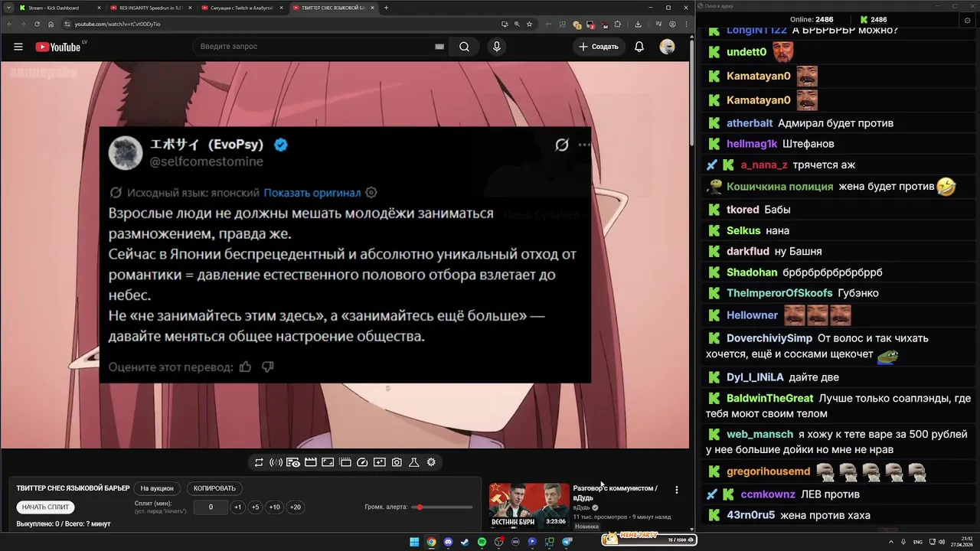980x551 pixels.
Task: Open Steam from the taskbar
Action: click(x=465, y=542)
